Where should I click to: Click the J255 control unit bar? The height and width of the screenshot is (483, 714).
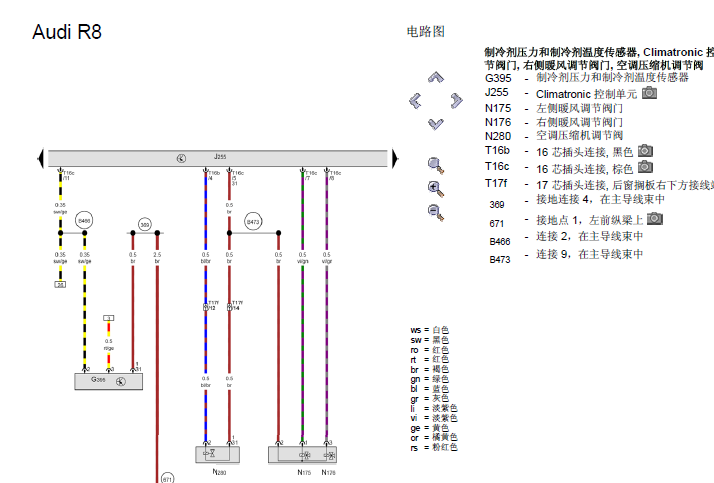tap(218, 158)
